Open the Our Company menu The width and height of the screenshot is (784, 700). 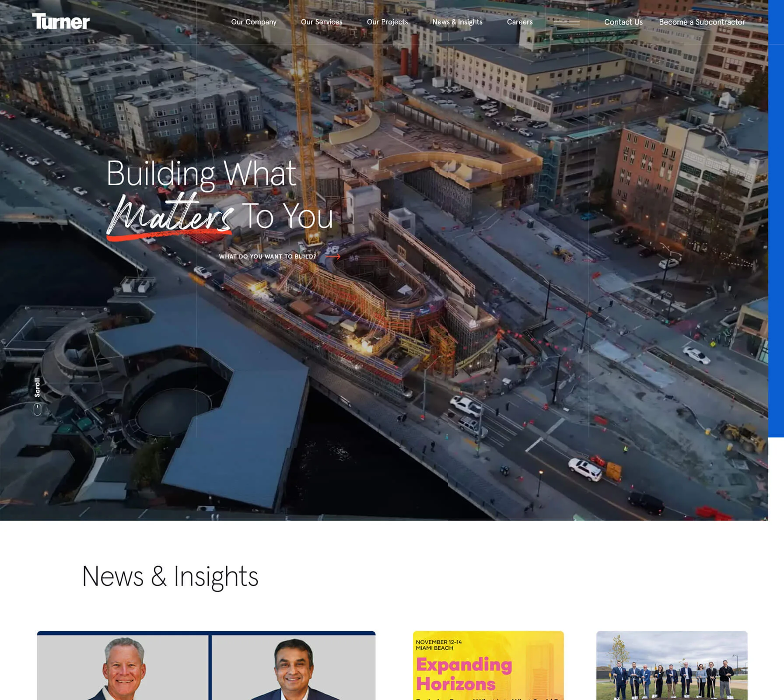point(254,22)
